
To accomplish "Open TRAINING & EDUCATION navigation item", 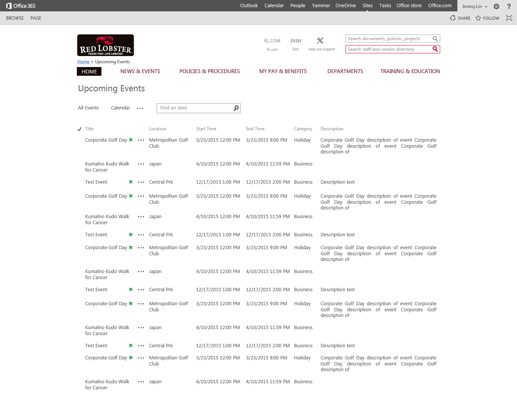I will coord(410,71).
